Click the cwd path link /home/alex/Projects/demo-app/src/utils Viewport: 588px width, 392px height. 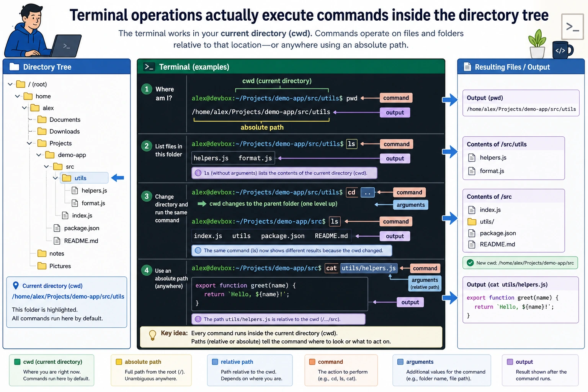pos(68,296)
